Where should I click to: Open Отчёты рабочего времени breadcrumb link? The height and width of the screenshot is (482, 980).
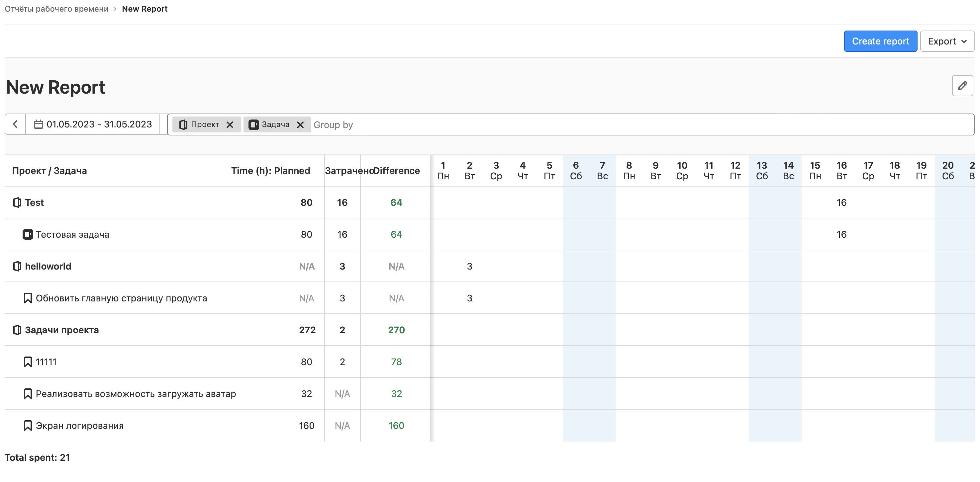56,9
